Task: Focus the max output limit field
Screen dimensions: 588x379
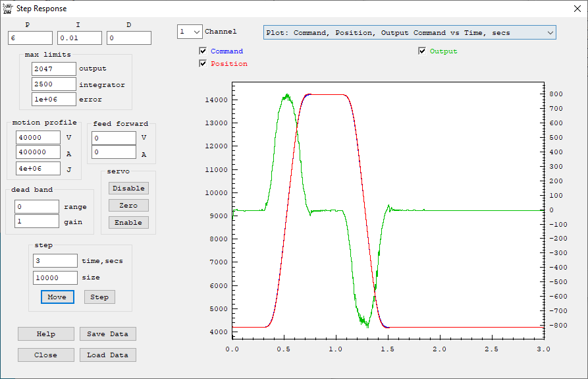Action: click(x=53, y=69)
